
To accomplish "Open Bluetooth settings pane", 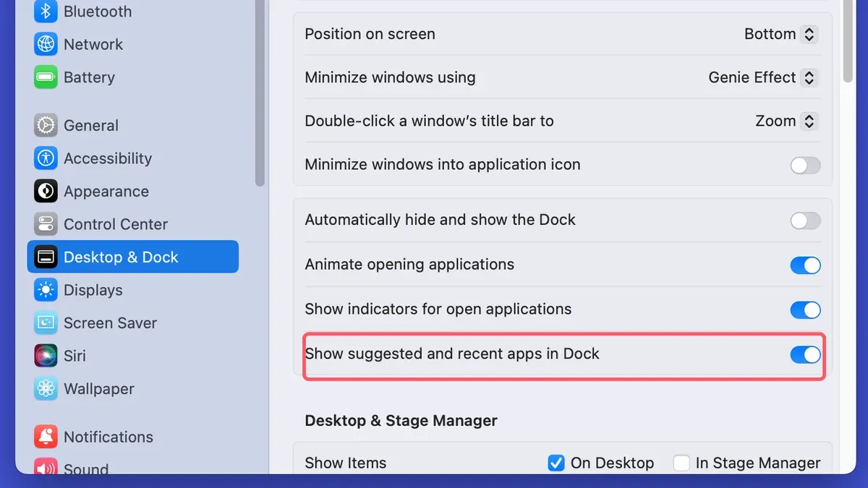I will (x=133, y=12).
